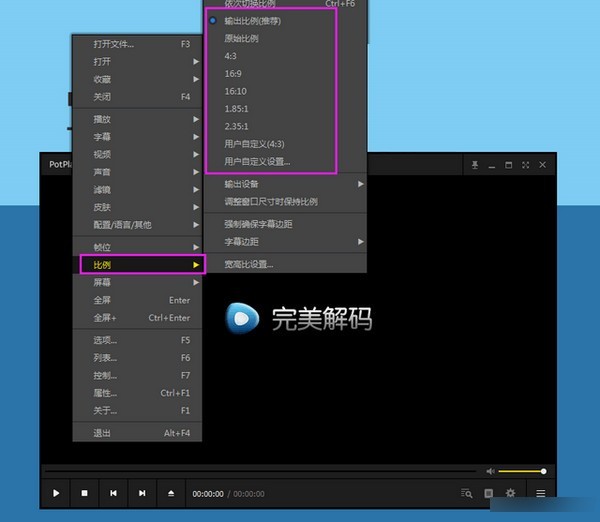
Task: Open the hamburger menu icon at bottom right
Action: coord(541,493)
